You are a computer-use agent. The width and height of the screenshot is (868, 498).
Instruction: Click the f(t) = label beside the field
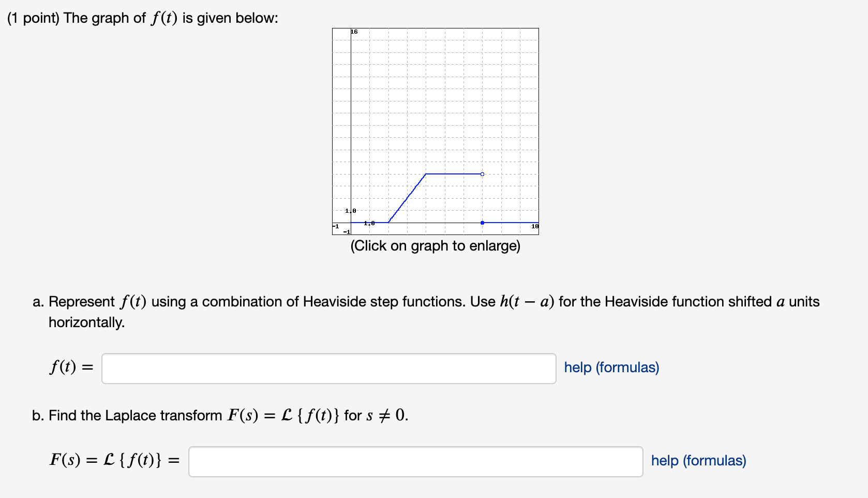(x=70, y=368)
